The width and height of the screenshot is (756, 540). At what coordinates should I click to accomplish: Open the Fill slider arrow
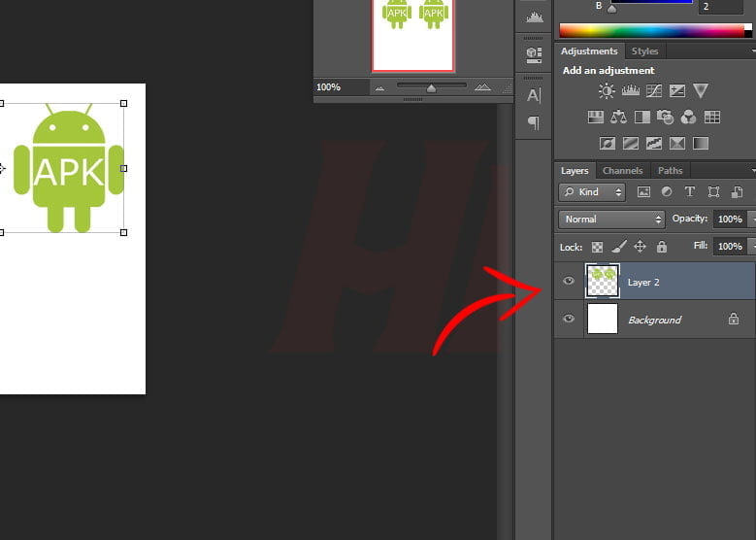tap(752, 246)
